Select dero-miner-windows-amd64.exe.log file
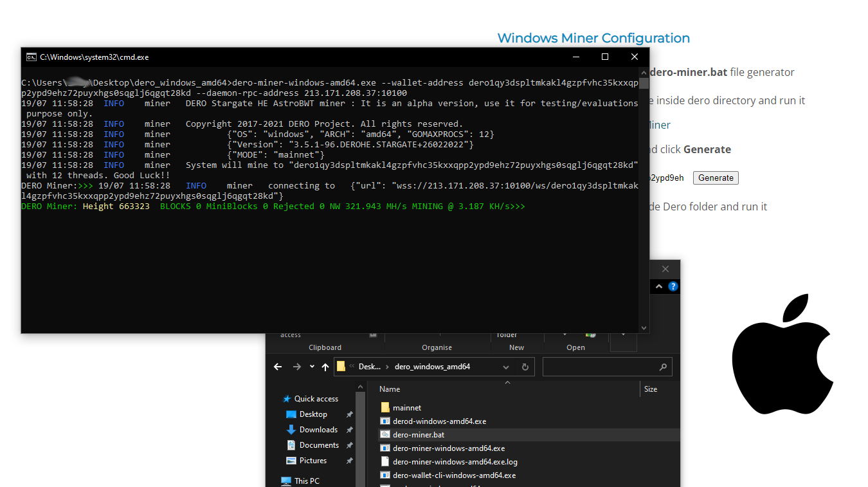Screen dimensions: 868x487 (x=455, y=462)
